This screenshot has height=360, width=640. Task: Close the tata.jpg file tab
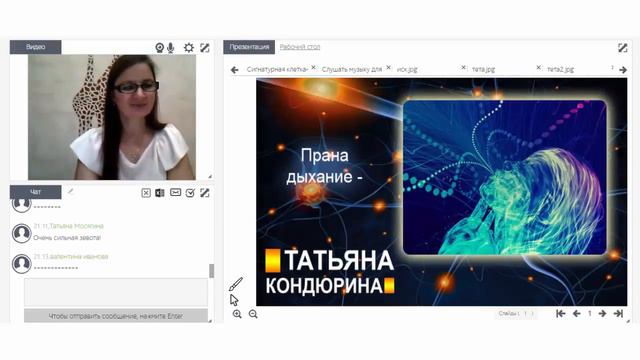(539, 68)
